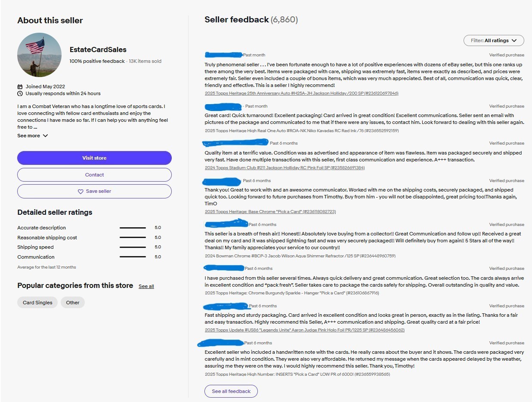Open the Stadium Club Jackson Holliday Pink Foil link
This screenshot has width=532, height=402.
285,168
